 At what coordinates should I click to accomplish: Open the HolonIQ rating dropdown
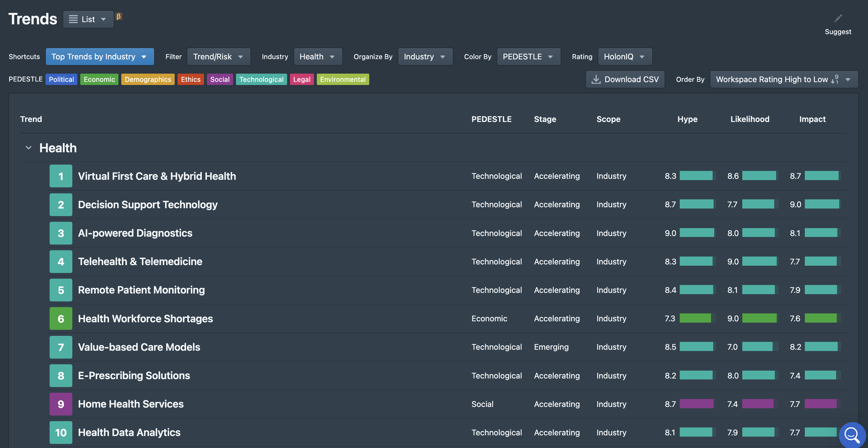(x=625, y=57)
